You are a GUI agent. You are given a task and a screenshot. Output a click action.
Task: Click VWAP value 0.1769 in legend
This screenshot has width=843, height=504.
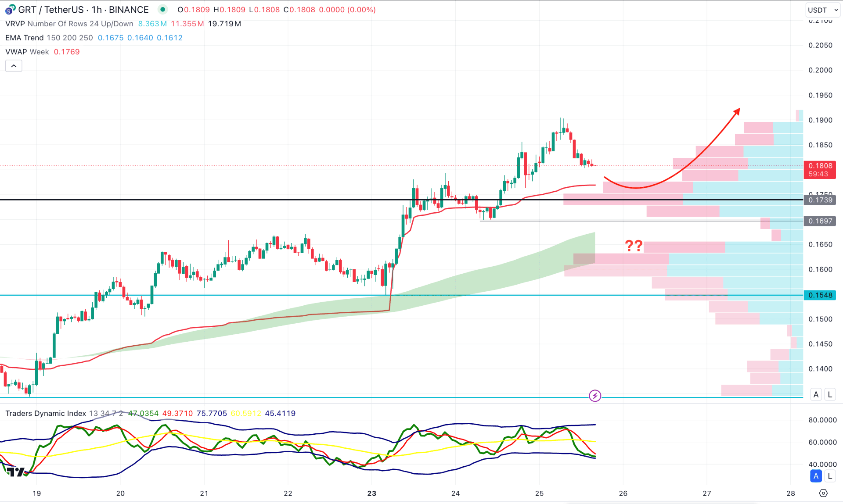67,52
